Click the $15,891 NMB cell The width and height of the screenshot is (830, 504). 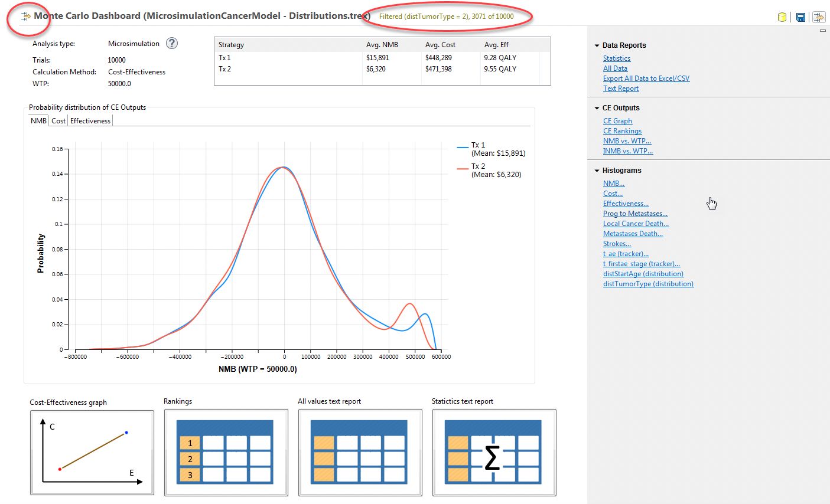(x=377, y=58)
